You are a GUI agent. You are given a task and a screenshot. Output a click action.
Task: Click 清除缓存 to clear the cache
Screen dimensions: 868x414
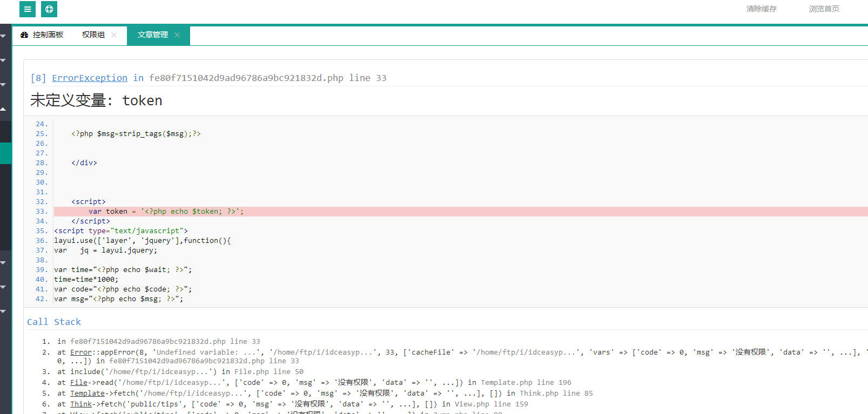coord(762,9)
